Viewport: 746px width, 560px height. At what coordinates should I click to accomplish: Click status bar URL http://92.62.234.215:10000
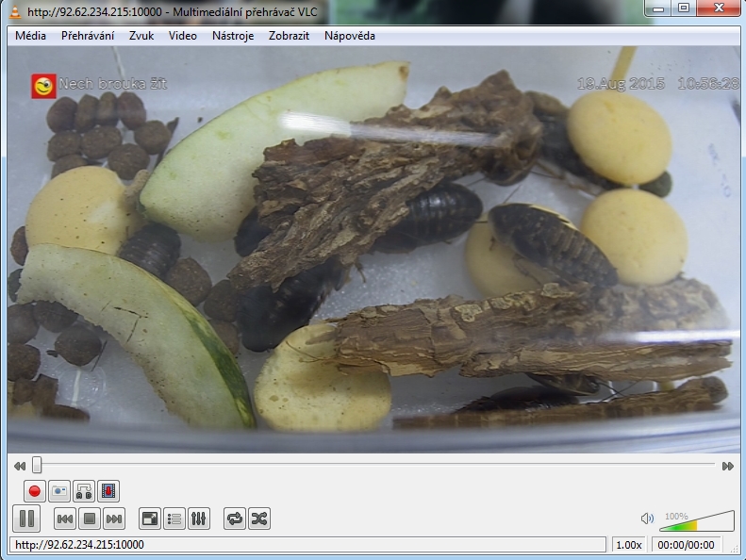(307, 545)
